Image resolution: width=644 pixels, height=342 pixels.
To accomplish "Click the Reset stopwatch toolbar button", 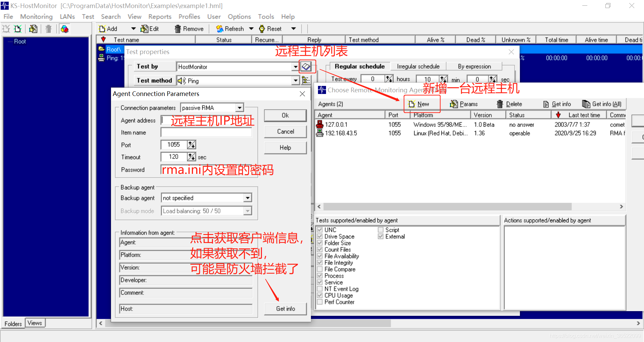I will tap(270, 29).
